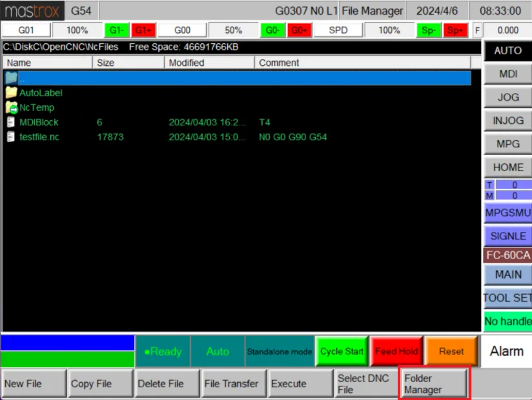
Task: Open File Transfer
Action: click(x=234, y=383)
